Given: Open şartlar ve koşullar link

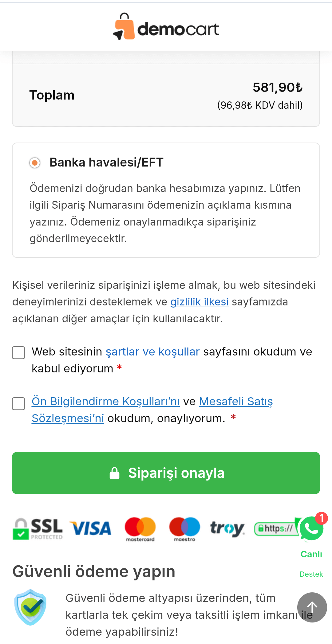Looking at the screenshot, I should [152, 352].
